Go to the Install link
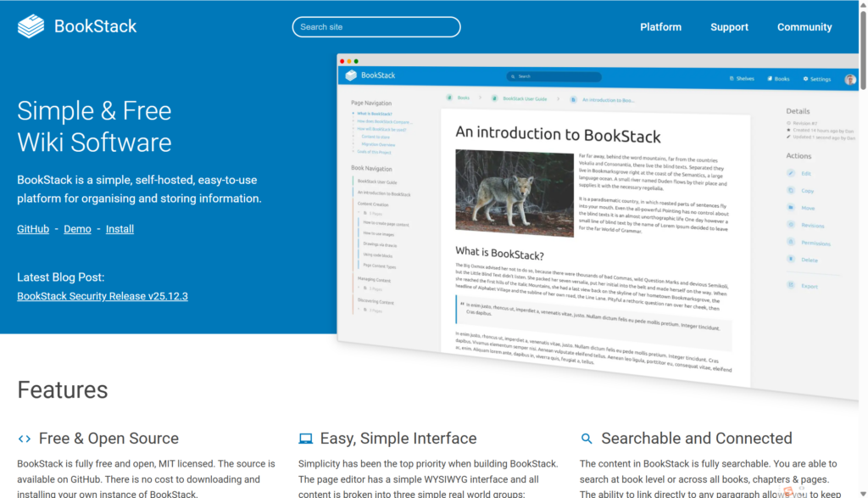 coord(120,229)
